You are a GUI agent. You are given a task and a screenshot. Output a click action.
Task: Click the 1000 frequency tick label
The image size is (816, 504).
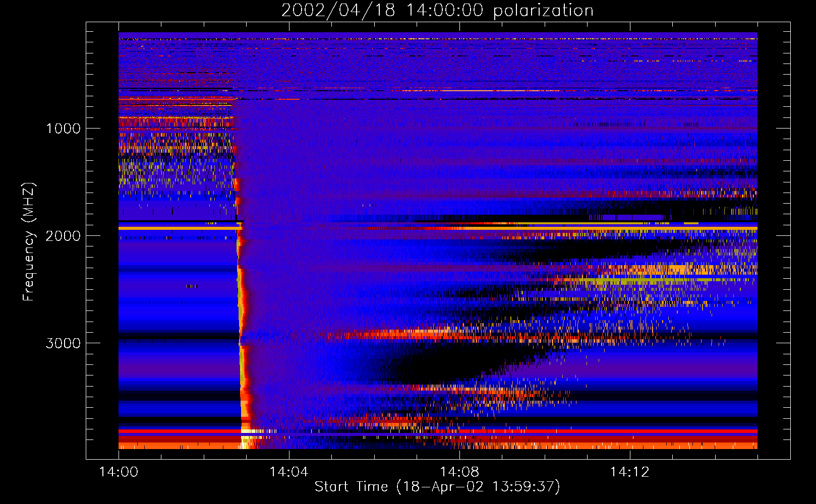point(63,128)
